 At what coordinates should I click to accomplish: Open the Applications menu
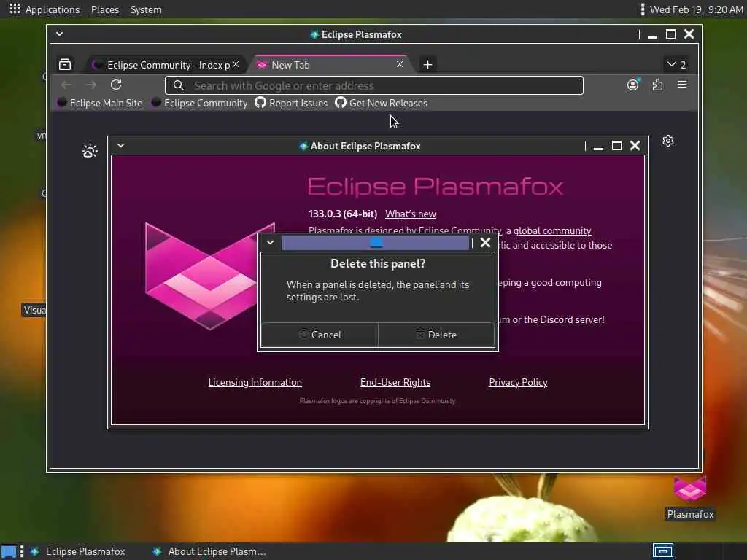[53, 9]
